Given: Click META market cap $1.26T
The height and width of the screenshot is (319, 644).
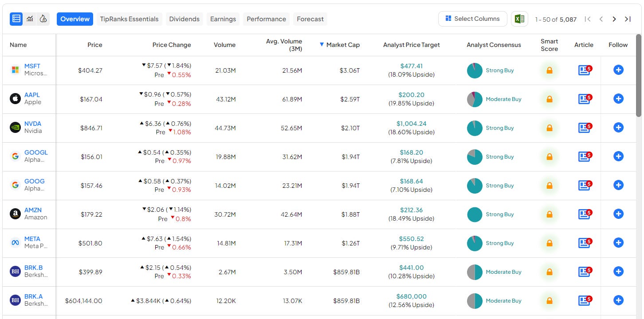Looking at the screenshot, I should click(350, 243).
